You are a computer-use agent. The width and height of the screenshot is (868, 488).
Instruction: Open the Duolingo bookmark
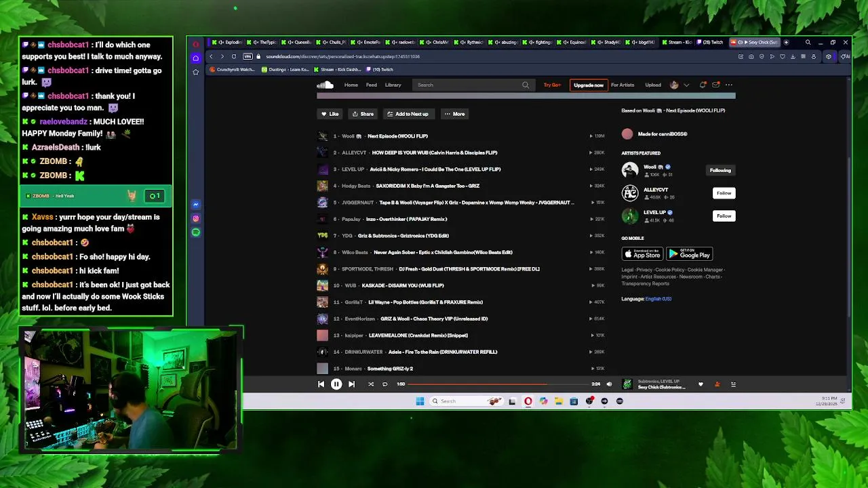click(x=285, y=69)
